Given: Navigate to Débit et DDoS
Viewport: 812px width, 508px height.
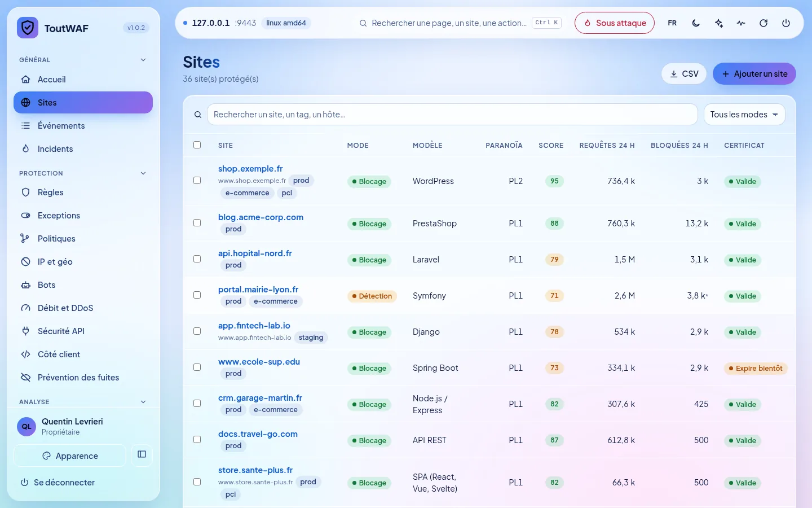Looking at the screenshot, I should pyautogui.click(x=83, y=308).
